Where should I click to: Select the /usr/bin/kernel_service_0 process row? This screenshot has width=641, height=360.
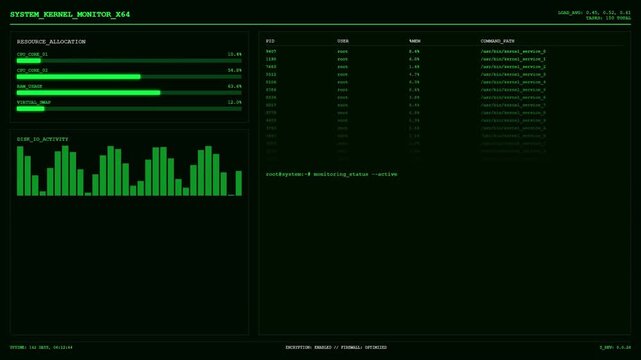[x=444, y=51]
